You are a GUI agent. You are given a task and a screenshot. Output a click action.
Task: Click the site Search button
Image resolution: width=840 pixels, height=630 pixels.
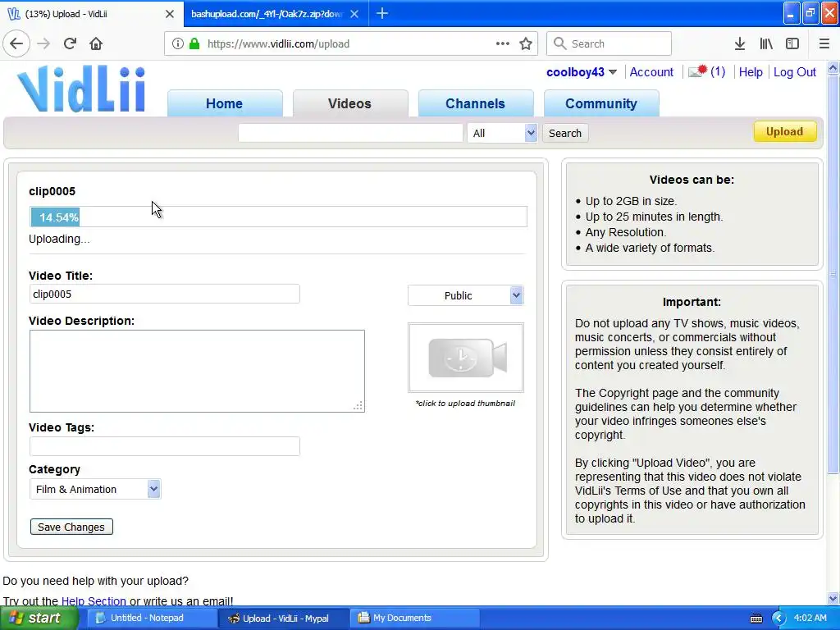[x=565, y=133]
